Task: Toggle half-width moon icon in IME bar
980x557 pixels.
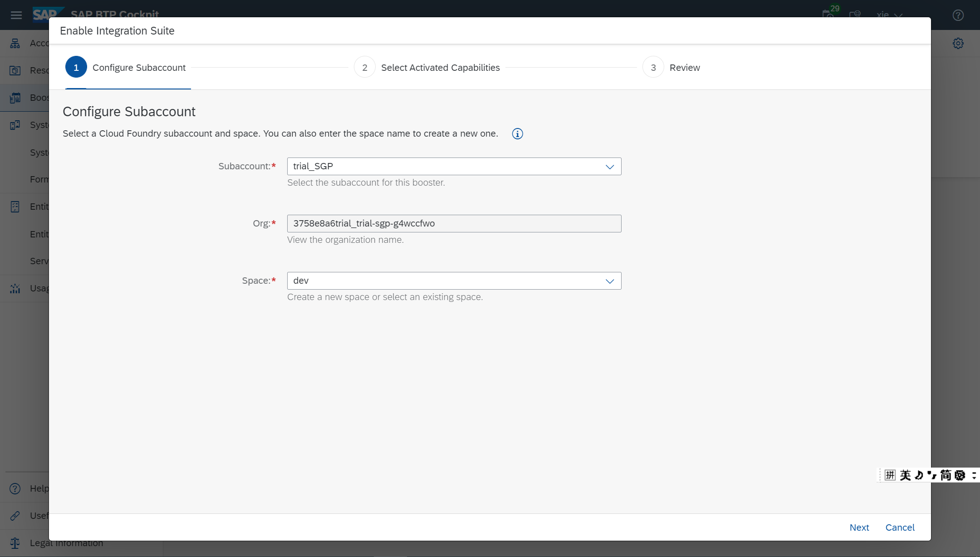Action: [x=919, y=475]
